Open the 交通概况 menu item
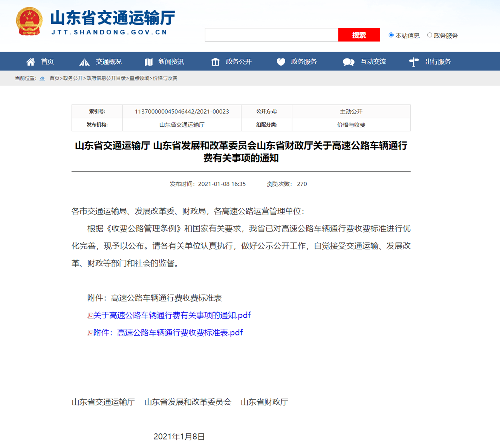The width and height of the screenshot is (500, 448). point(109,62)
